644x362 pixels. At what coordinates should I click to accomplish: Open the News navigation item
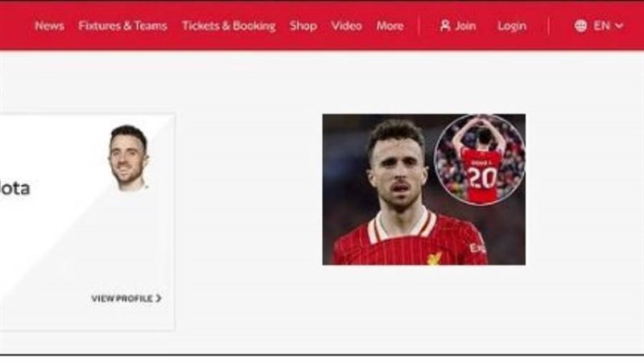tap(49, 26)
